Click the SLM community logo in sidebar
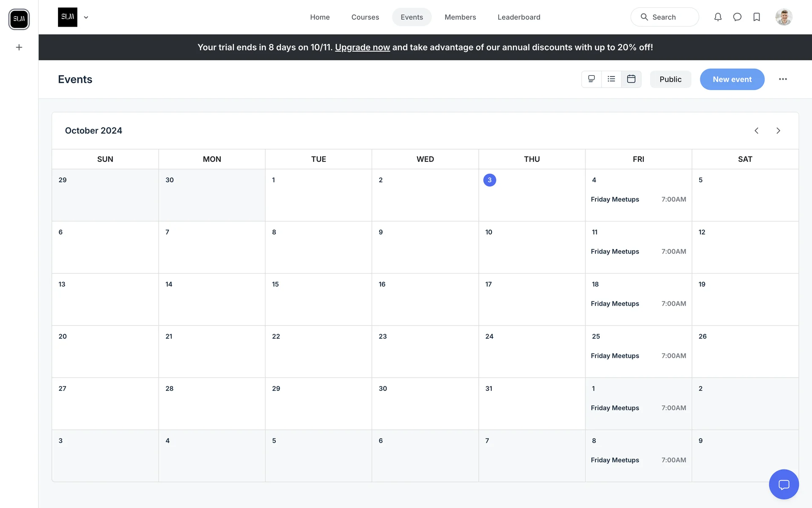 tap(19, 19)
